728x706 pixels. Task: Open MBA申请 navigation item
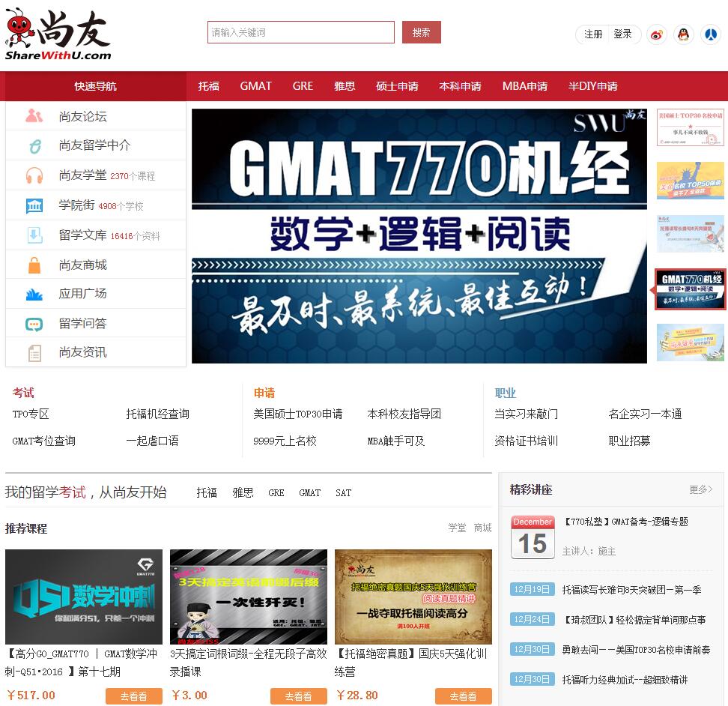[524, 86]
